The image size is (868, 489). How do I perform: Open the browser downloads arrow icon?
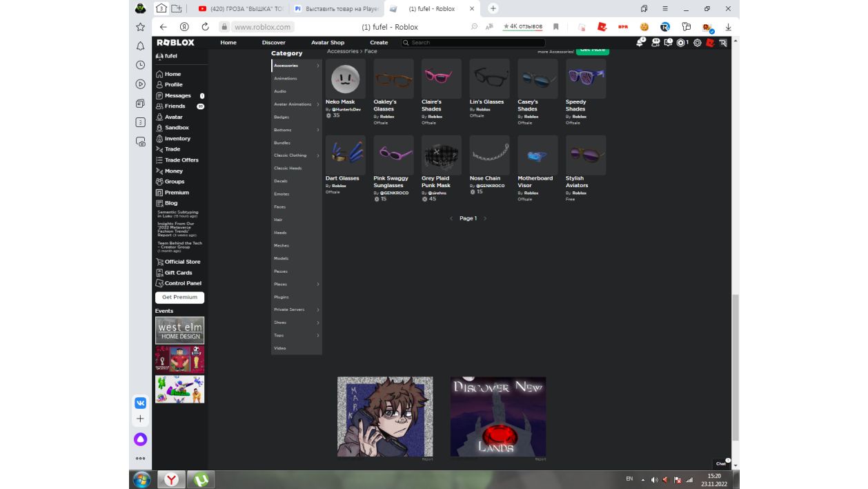(728, 27)
